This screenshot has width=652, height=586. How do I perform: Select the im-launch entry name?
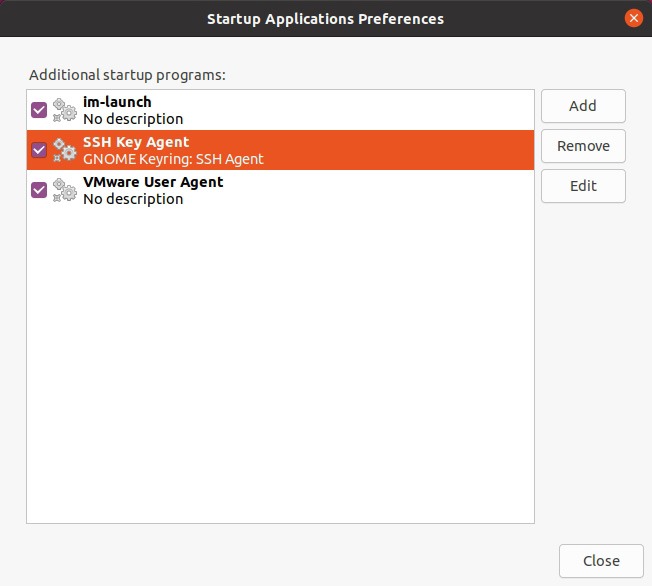pos(117,102)
